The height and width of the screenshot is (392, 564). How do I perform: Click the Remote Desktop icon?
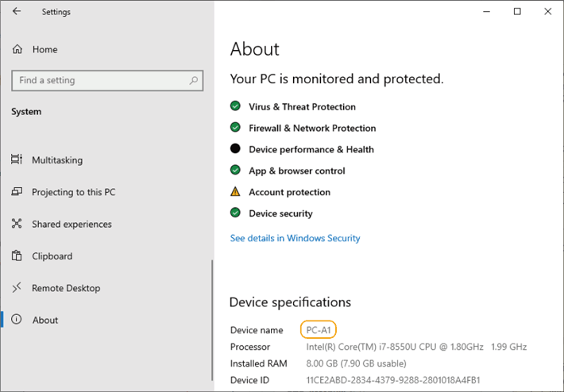[17, 288]
